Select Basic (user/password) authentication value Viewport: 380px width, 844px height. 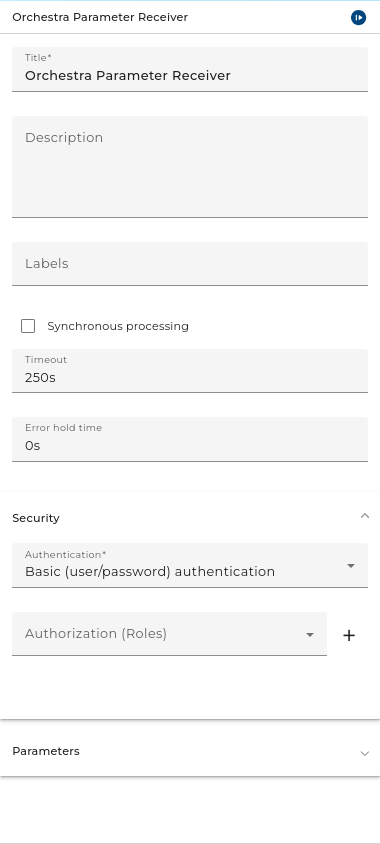(150, 572)
